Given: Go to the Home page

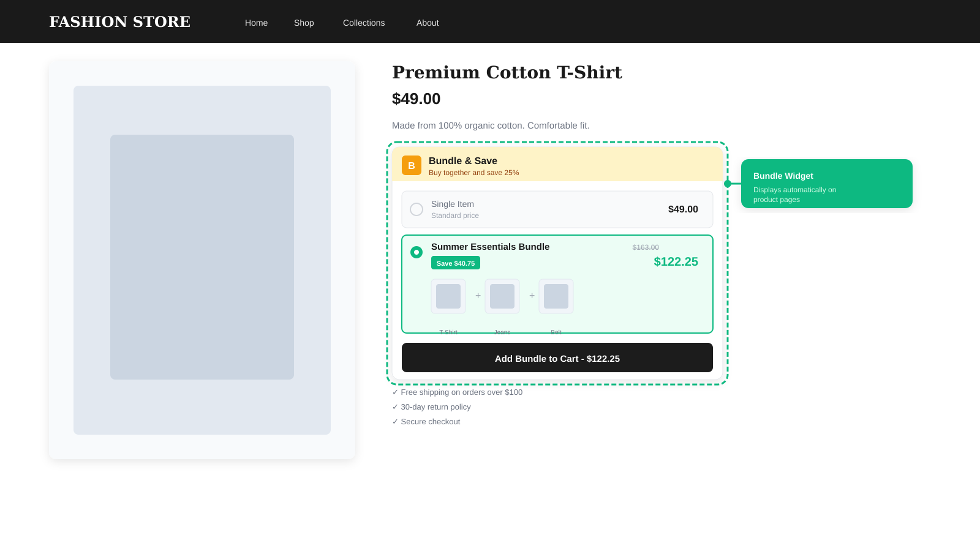Looking at the screenshot, I should click(256, 23).
